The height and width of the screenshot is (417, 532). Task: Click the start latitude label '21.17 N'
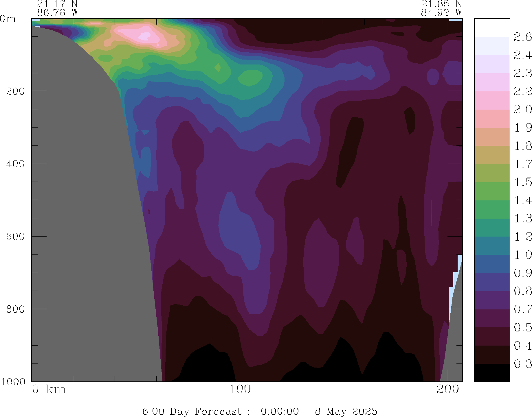tap(57, 4)
